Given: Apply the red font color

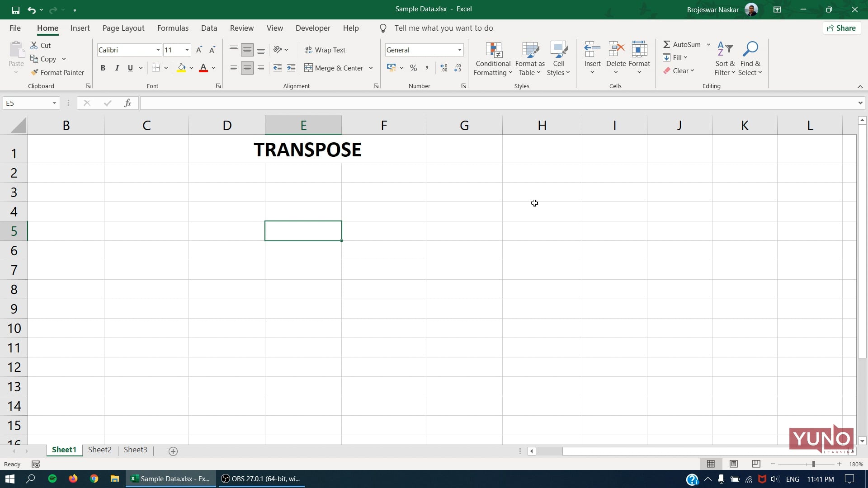Looking at the screenshot, I should (x=203, y=68).
